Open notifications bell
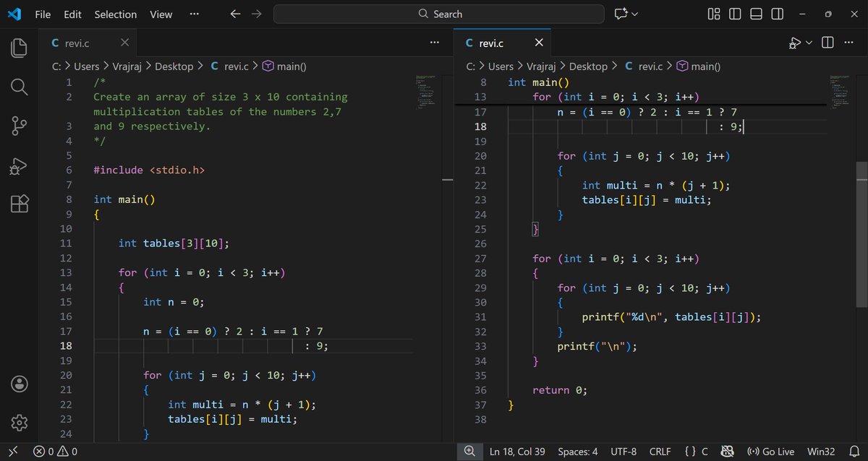Image resolution: width=868 pixels, height=461 pixels. point(854,452)
